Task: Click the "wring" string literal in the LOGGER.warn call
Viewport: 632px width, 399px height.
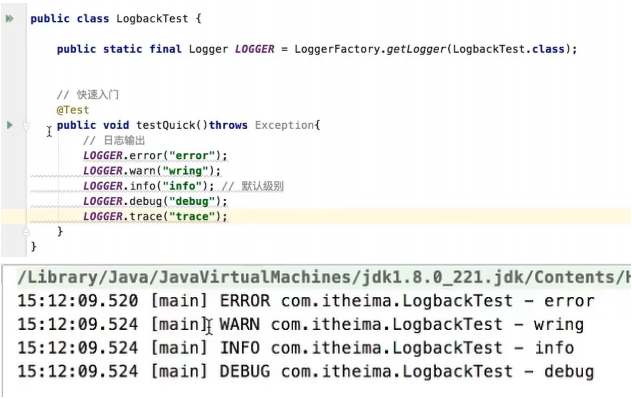Action: click(x=185, y=171)
